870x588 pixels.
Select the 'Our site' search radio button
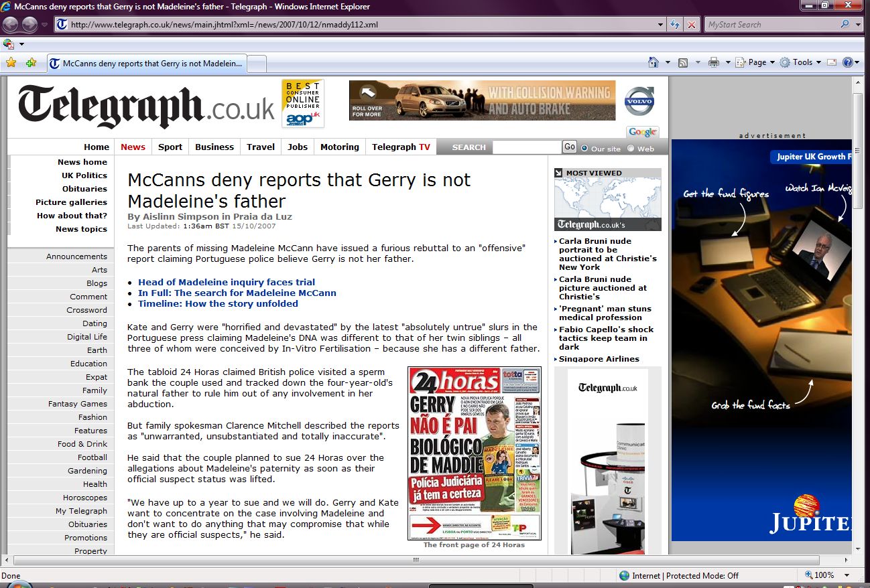(x=584, y=148)
